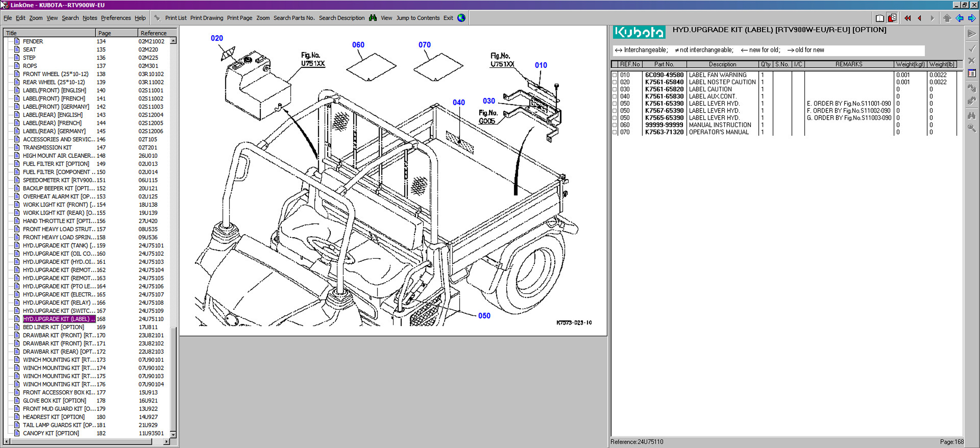Click the open book view icon
Viewport: 980px width, 448px height.
(x=879, y=18)
